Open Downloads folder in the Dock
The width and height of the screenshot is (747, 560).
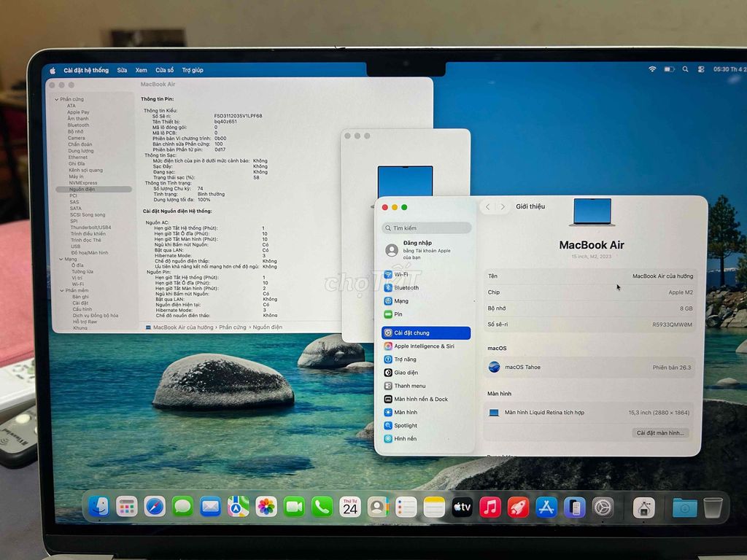pyautogui.click(x=684, y=508)
